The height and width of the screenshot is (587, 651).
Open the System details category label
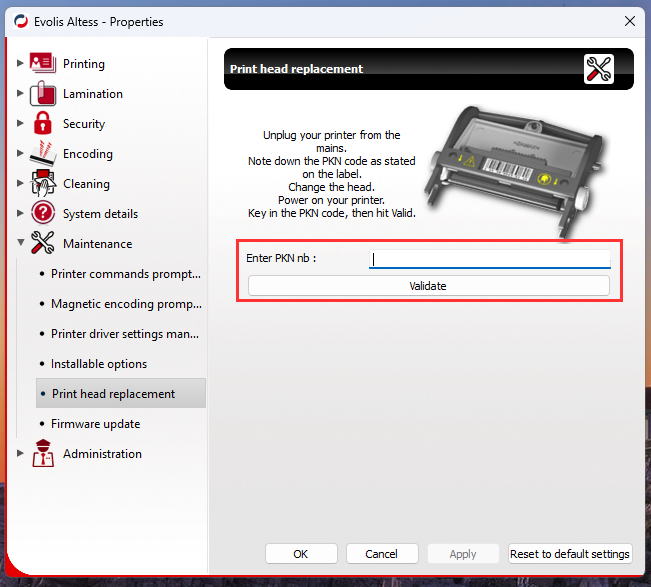click(x=100, y=214)
